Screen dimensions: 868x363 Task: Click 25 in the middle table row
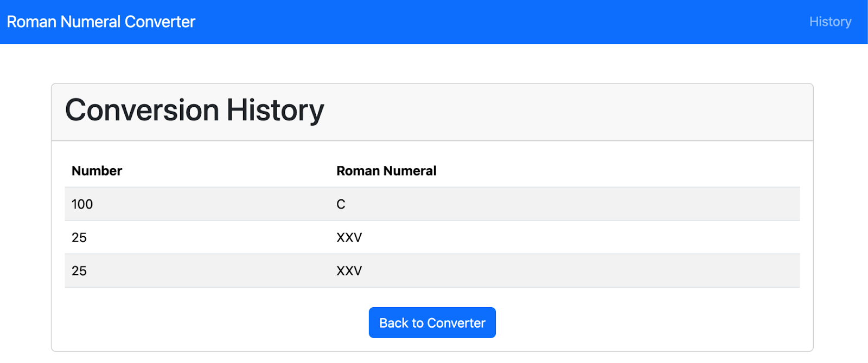pos(79,237)
